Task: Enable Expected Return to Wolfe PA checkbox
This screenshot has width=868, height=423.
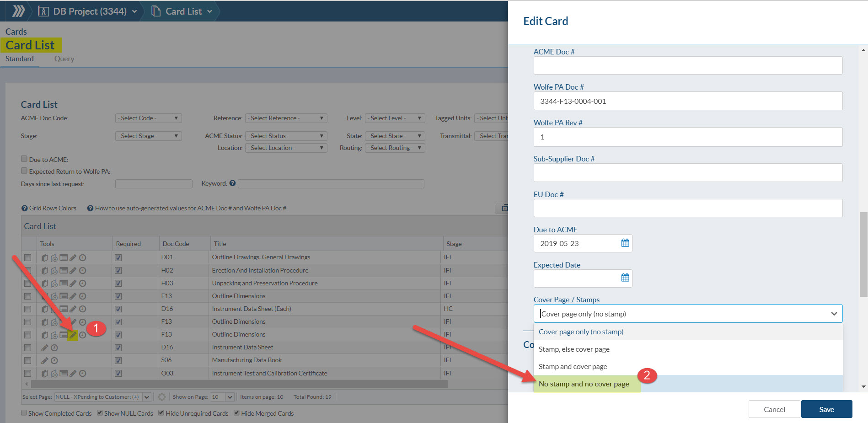Action: (x=24, y=171)
